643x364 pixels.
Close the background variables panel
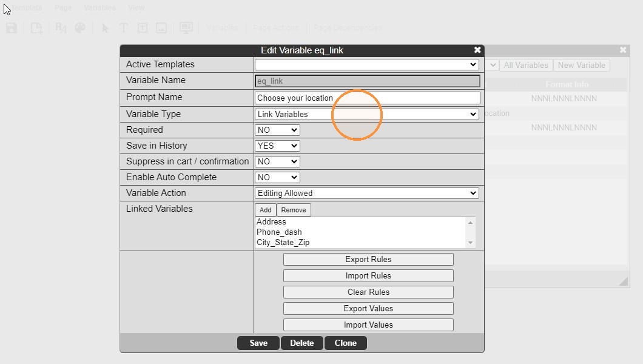point(623,50)
